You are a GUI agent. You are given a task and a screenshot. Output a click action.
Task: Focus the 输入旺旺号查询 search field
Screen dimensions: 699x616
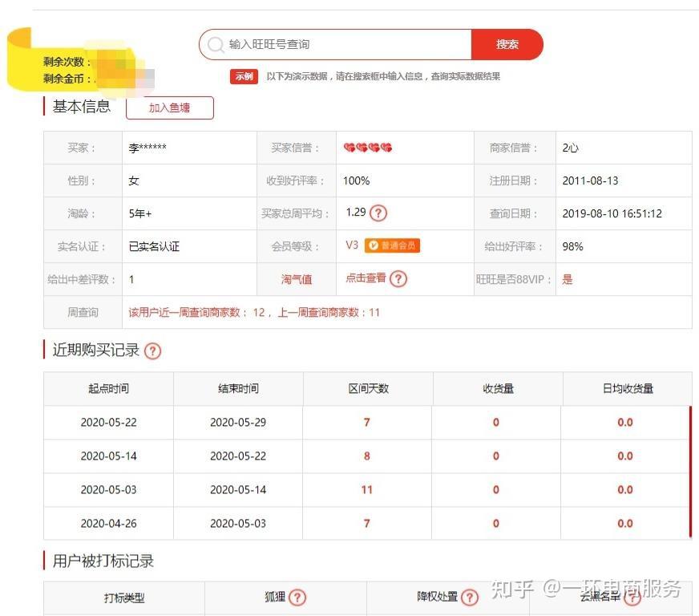pos(335,44)
